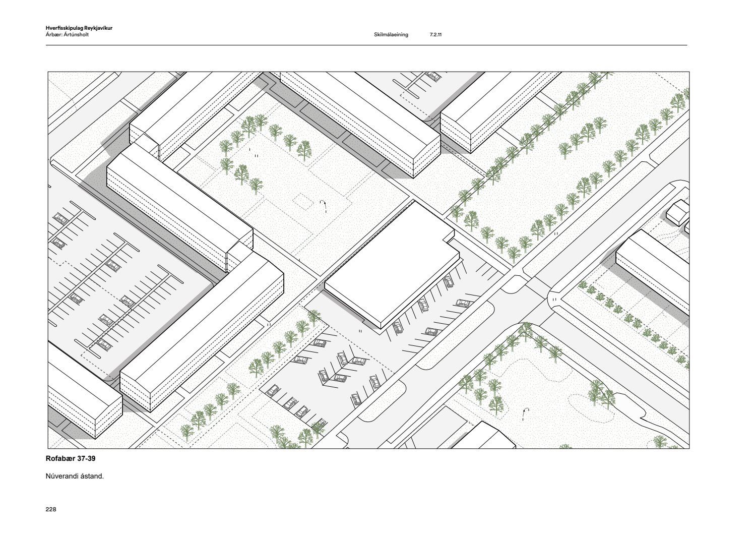The image size is (756, 535).
Task: Click the L-shaped apartment block's corner wing
Action: 202,323
